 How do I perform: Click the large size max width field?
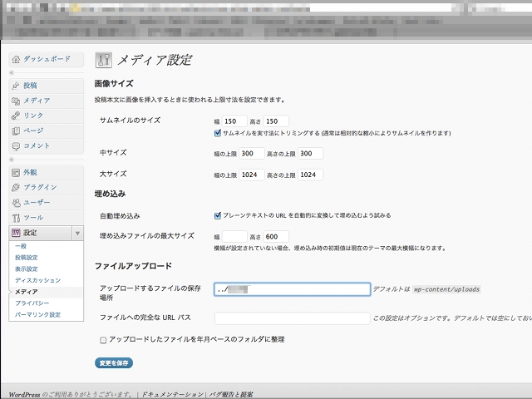click(252, 175)
